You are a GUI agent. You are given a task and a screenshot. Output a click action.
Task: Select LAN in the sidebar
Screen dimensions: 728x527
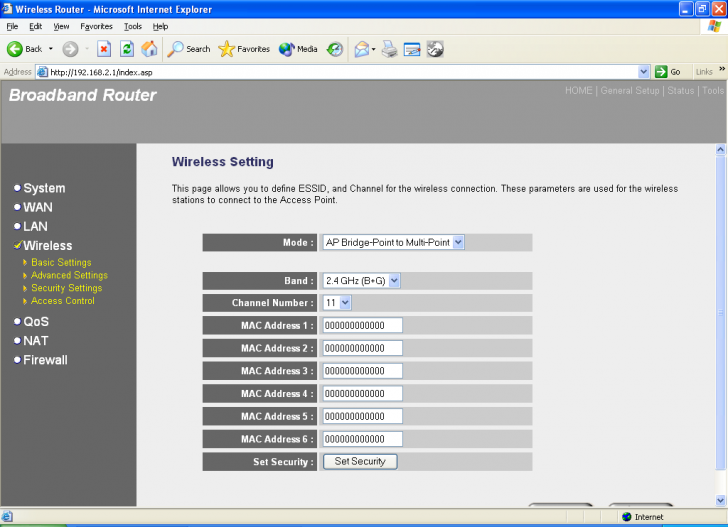coord(35,226)
